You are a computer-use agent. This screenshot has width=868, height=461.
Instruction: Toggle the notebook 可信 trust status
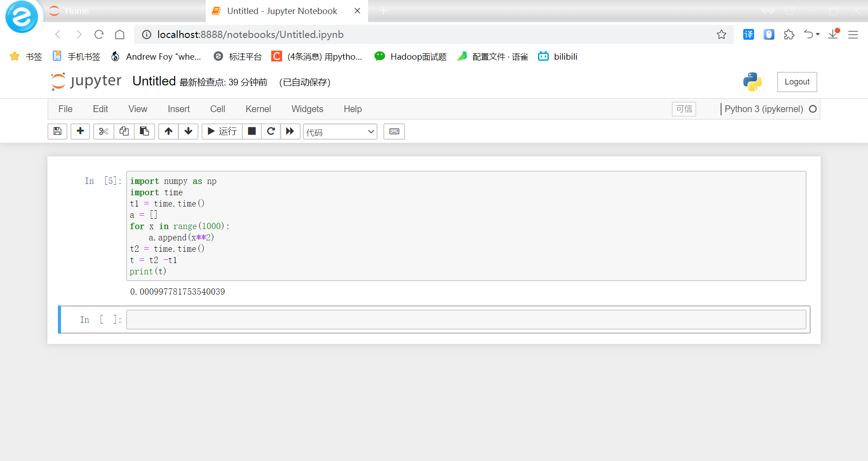[x=684, y=109]
